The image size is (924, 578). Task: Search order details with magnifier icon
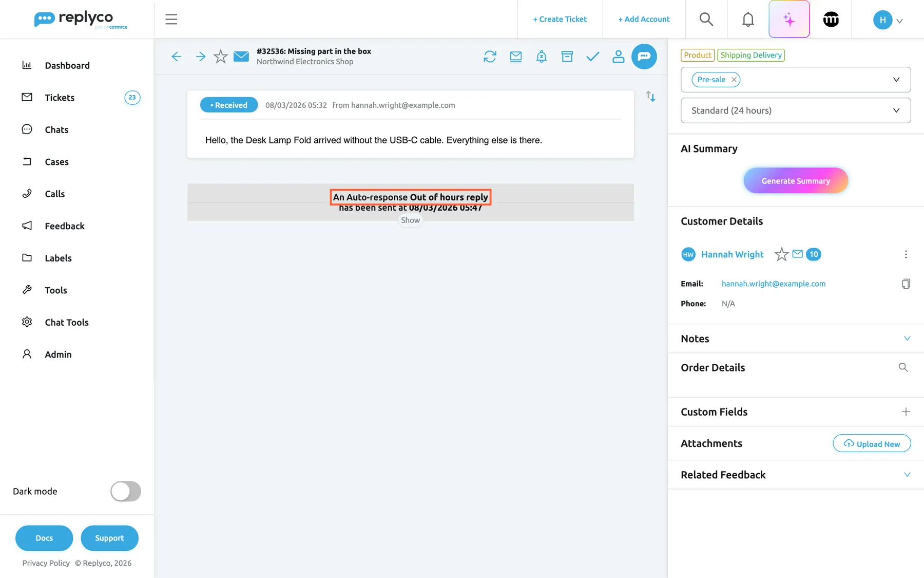[903, 367]
